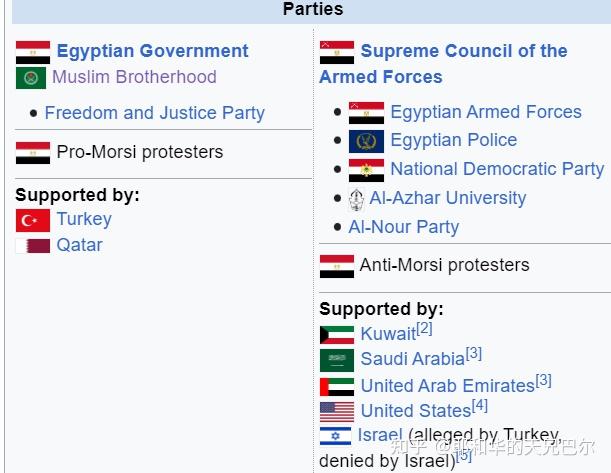611x473 pixels.
Task: Click the Saudi Arabia flag icon
Action: 337,360
